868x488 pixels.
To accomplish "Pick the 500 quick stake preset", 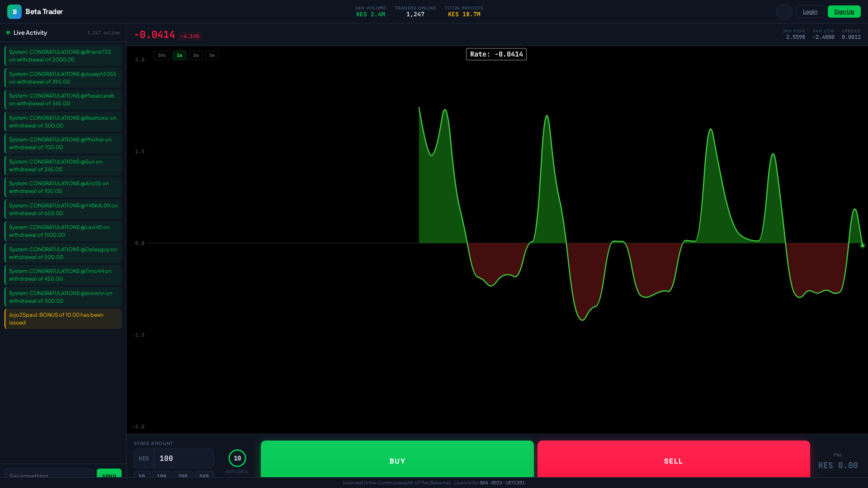I will pos(204,474).
